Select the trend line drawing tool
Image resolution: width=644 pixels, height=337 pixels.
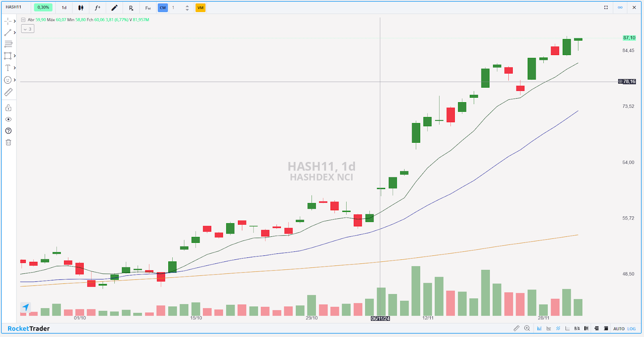click(x=8, y=33)
